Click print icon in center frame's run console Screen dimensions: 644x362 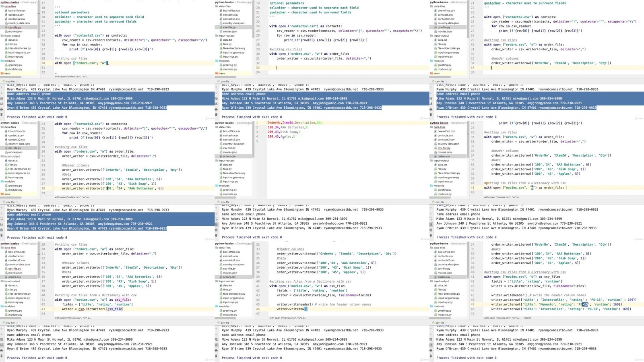coord(217,230)
